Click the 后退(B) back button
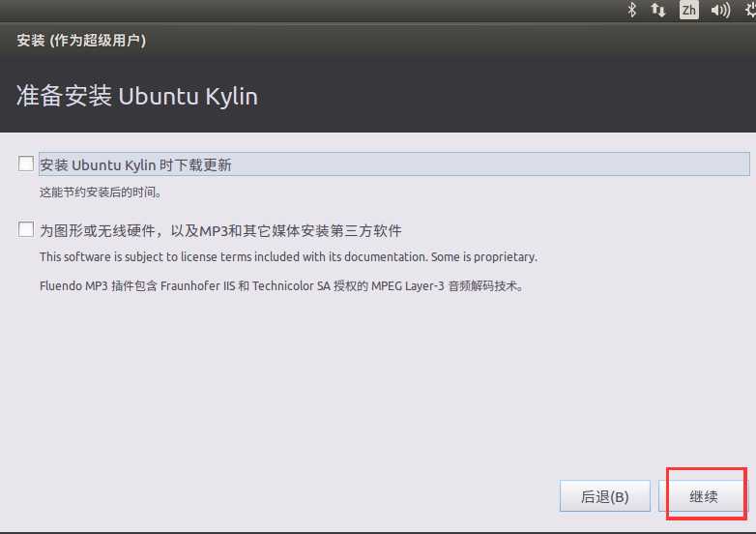This screenshot has height=534, width=756. pos(604,496)
